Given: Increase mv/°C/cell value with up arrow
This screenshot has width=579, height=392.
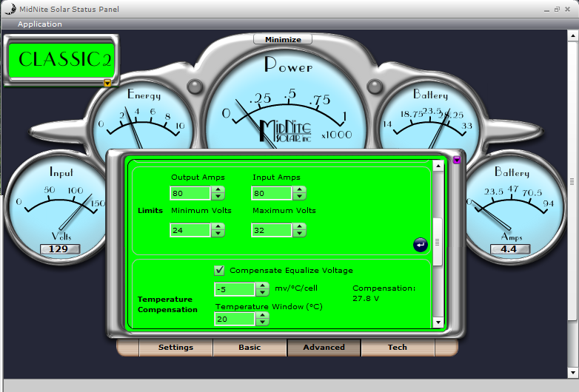Looking at the screenshot, I should 262,285.
